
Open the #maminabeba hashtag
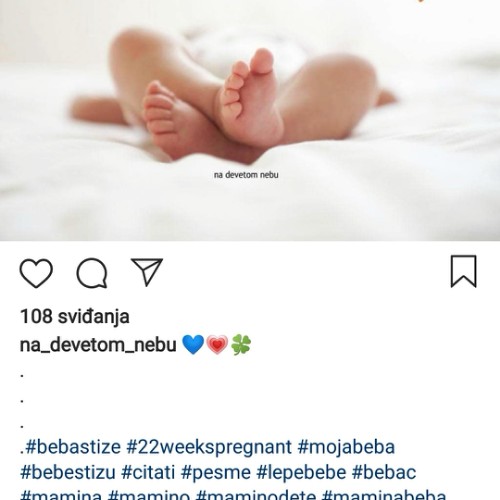384,495
